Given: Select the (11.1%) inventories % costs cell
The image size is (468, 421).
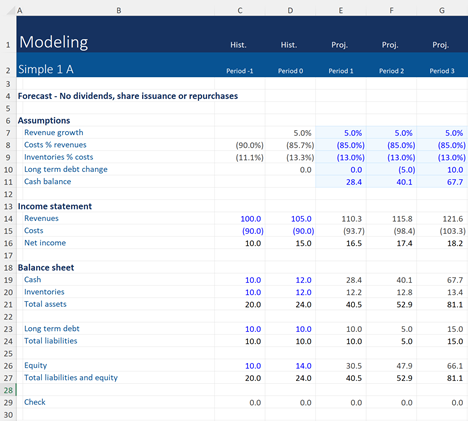Looking at the screenshot, I should point(240,157).
